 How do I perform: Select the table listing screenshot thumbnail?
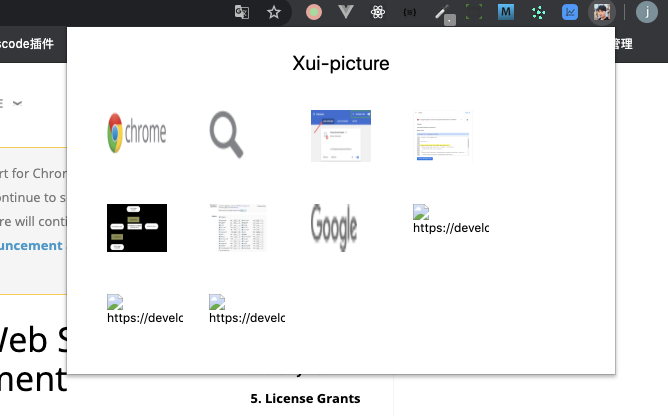coord(239,228)
